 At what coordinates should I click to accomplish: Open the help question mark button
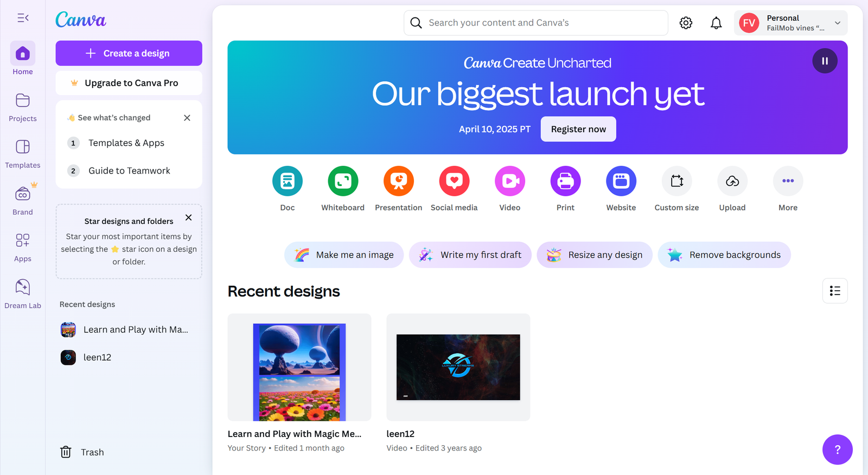[x=838, y=450]
